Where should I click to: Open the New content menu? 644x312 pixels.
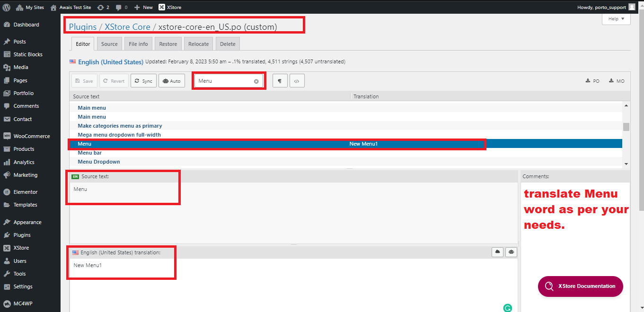[143, 7]
